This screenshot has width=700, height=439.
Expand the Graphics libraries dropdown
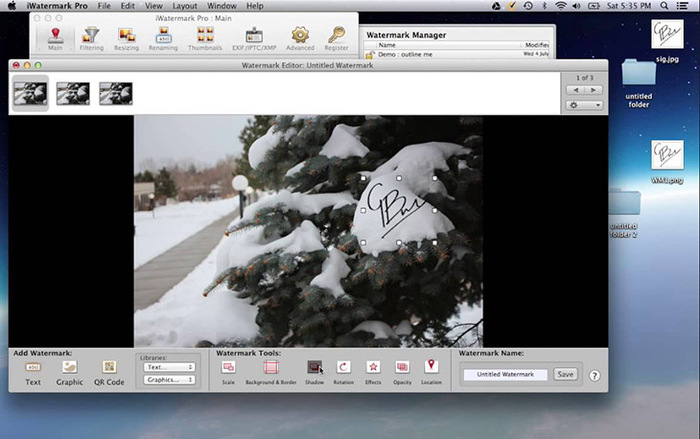(x=169, y=380)
